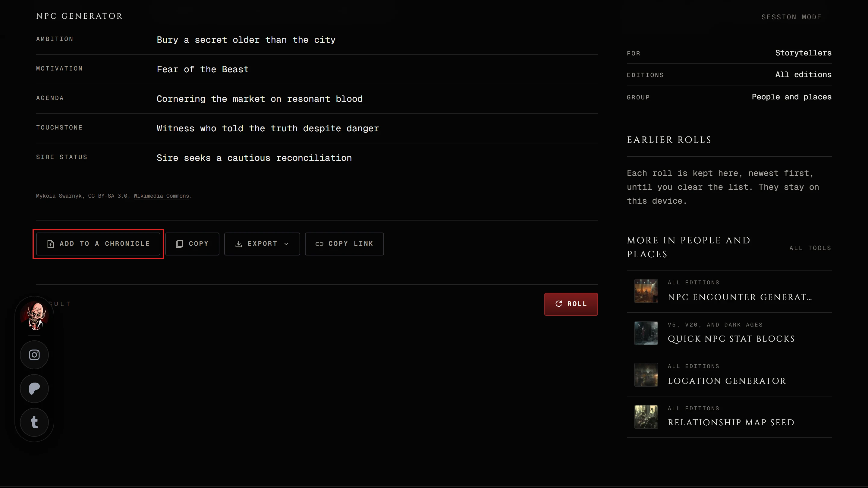Open the Tumblr icon link
Viewport: 868px width, 488px height.
(x=34, y=422)
